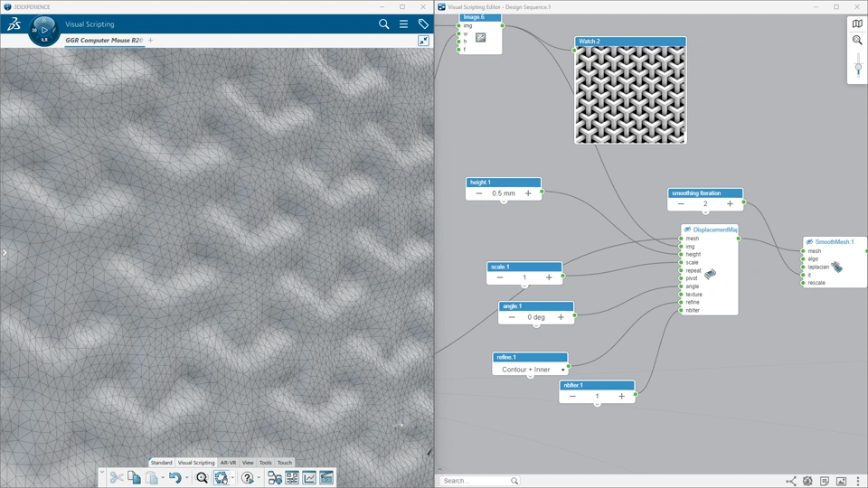
Task: Expand the left side panel arrow
Action: click(5, 252)
